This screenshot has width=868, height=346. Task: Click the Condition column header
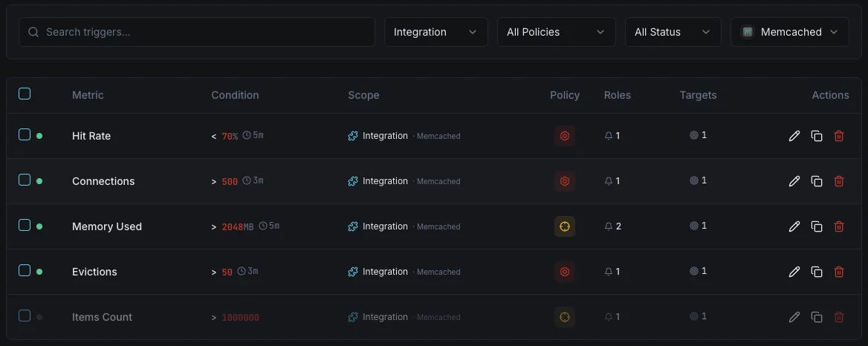pos(236,95)
